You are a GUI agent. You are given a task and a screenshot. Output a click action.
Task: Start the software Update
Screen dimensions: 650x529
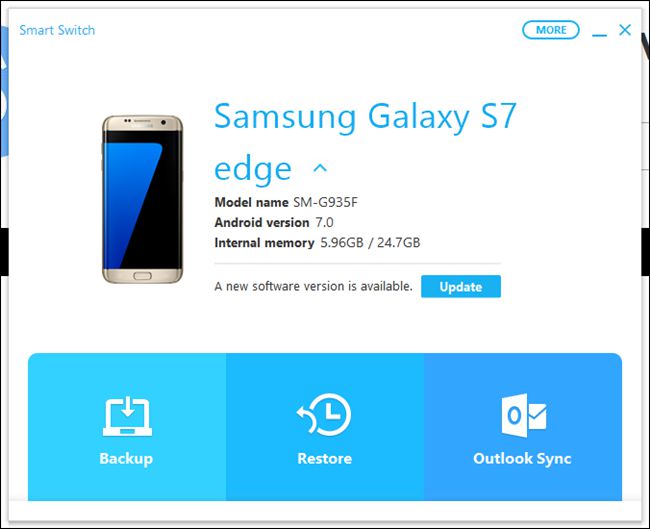(x=461, y=286)
